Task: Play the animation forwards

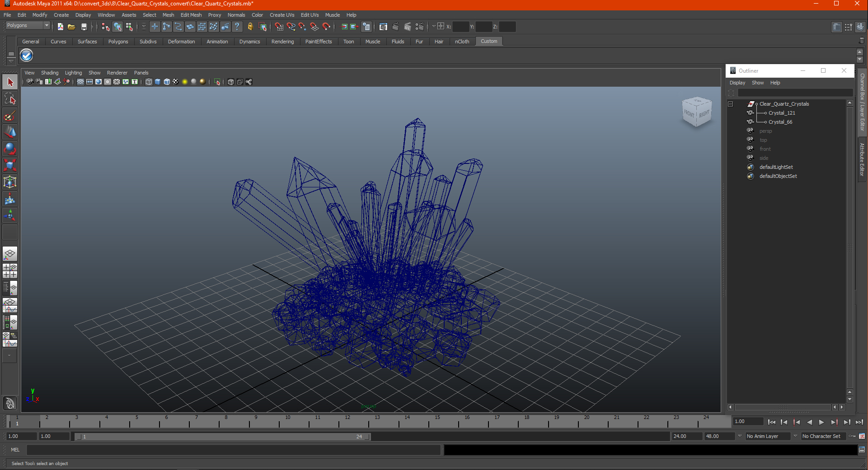Action: click(821, 422)
